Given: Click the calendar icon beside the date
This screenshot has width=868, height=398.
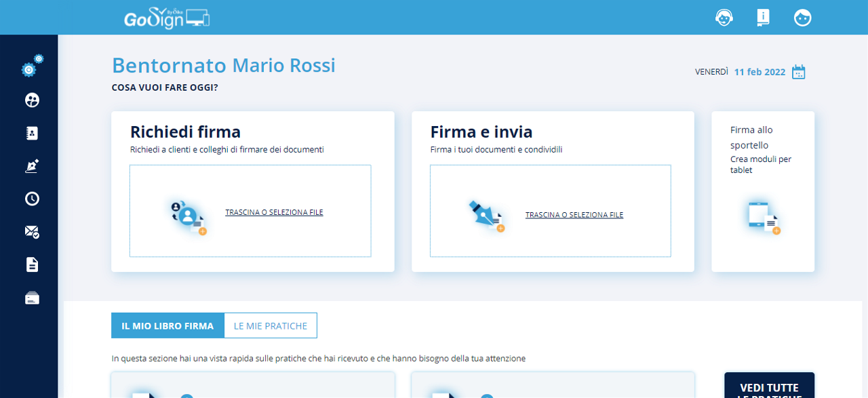Looking at the screenshot, I should tap(799, 72).
